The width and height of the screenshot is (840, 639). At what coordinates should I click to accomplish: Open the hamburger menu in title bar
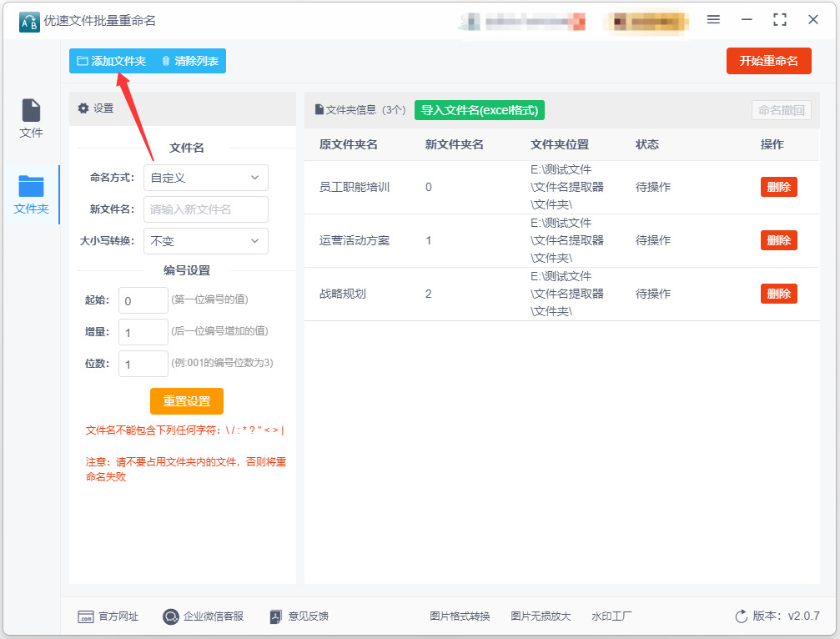(x=713, y=20)
